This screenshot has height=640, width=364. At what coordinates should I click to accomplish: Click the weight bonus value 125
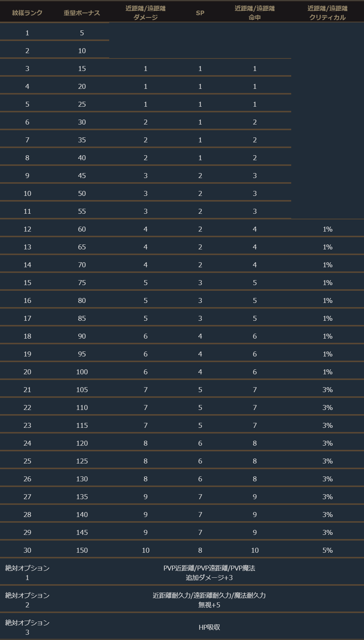82,461
